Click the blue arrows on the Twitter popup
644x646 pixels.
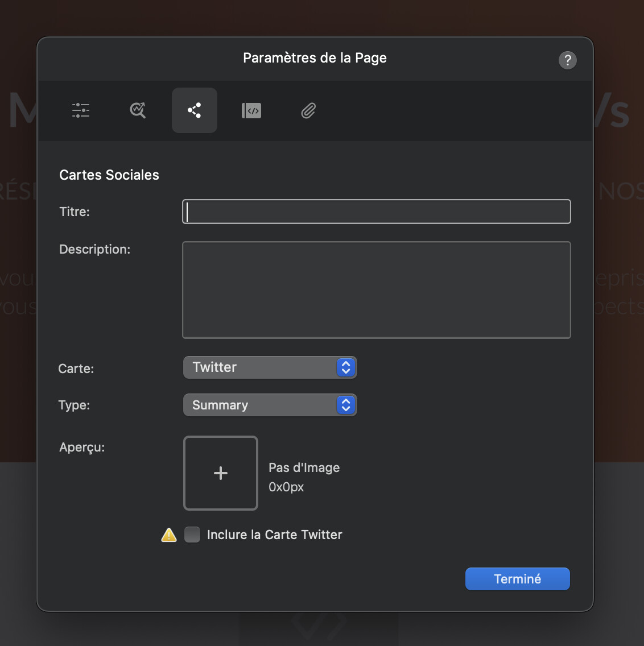pos(346,367)
